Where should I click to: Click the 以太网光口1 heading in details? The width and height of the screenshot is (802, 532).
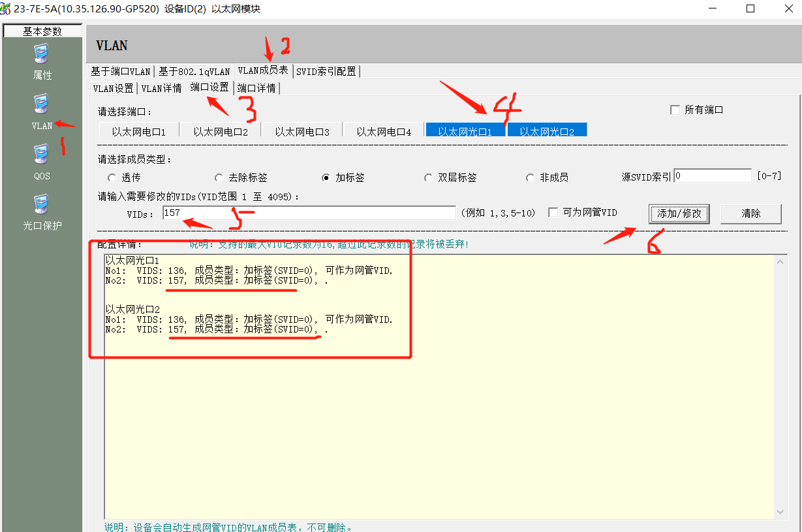click(x=132, y=260)
